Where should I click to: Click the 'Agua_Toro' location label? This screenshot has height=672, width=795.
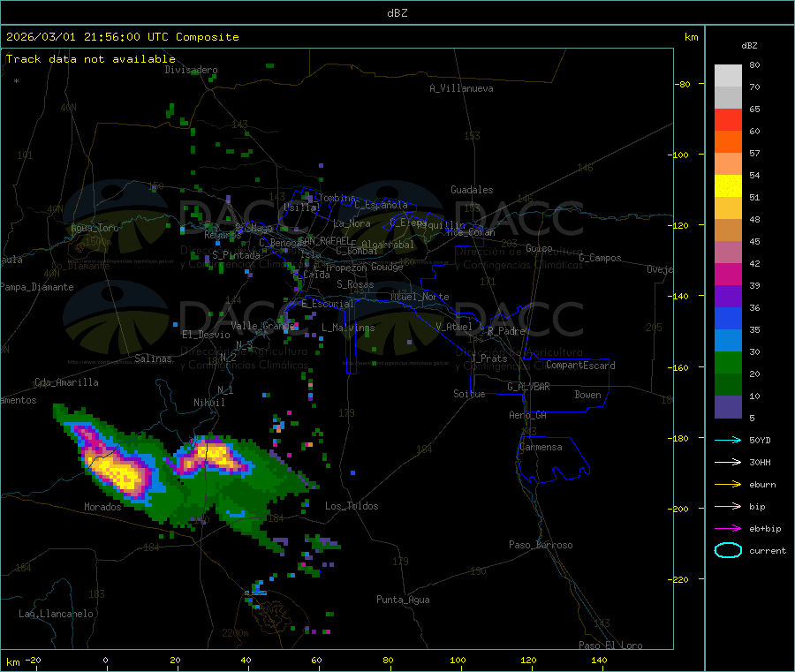click(x=95, y=228)
